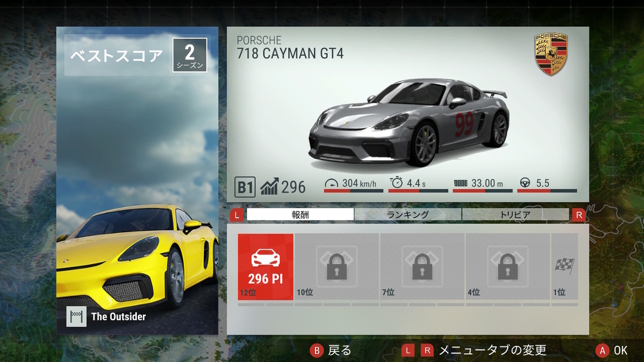Click the Porsche crest logo
This screenshot has height=362, width=644.
click(551, 54)
